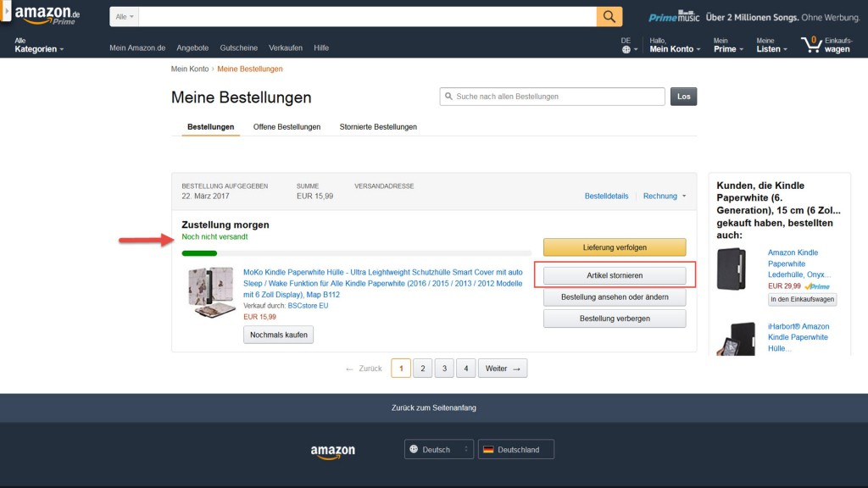Open the shopping cart icon
Image resolution: width=868 pixels, height=488 pixels.
[x=811, y=44]
